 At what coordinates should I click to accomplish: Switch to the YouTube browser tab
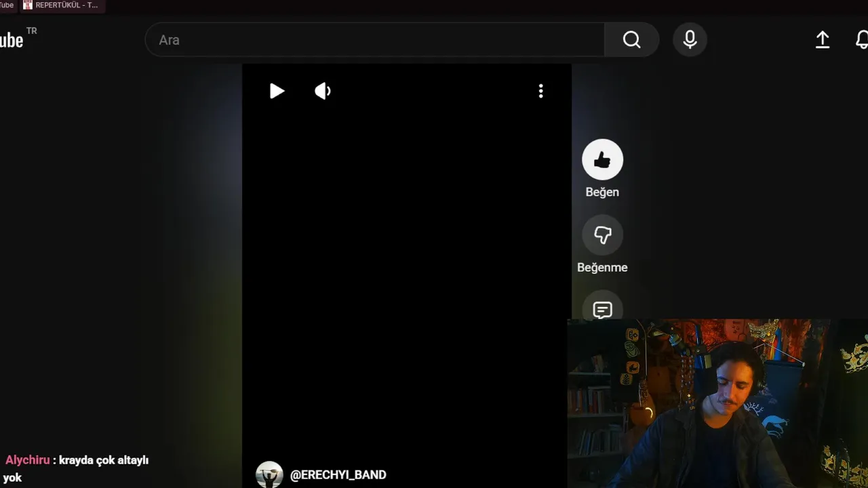7,5
